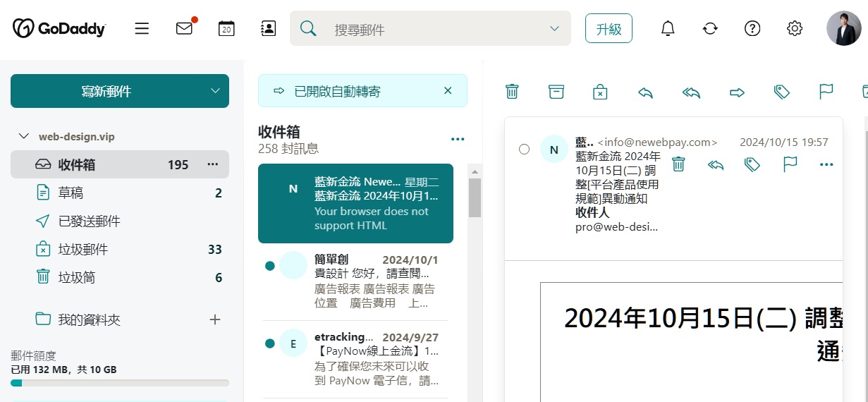Click the 升級 upgrade button
This screenshot has width=868, height=402.
pyautogui.click(x=609, y=28)
